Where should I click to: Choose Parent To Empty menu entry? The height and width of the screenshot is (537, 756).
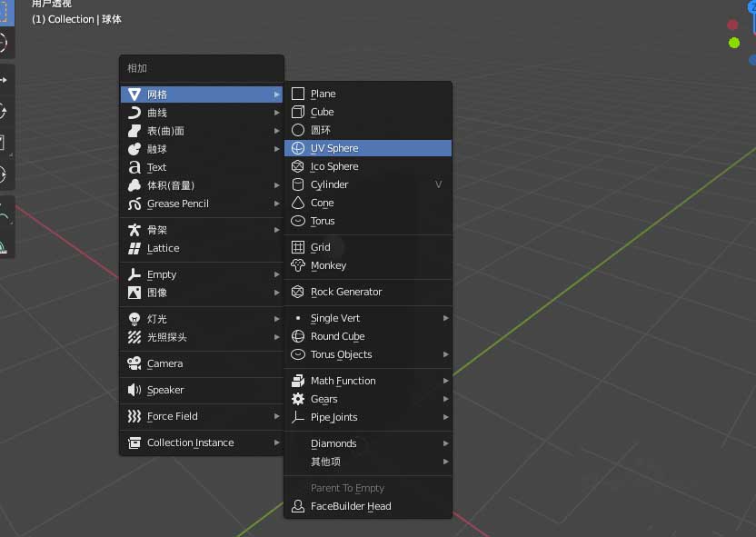click(x=368, y=488)
